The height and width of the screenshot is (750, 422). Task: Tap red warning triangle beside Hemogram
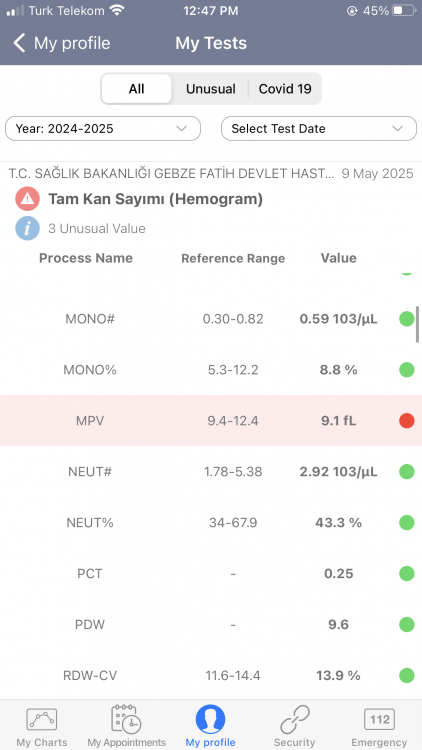pyautogui.click(x=27, y=199)
